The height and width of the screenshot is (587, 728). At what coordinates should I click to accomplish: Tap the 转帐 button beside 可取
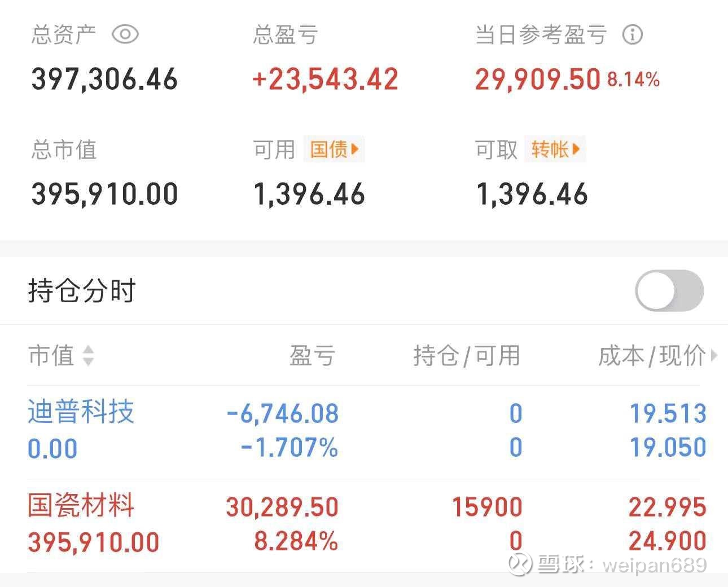point(555,149)
